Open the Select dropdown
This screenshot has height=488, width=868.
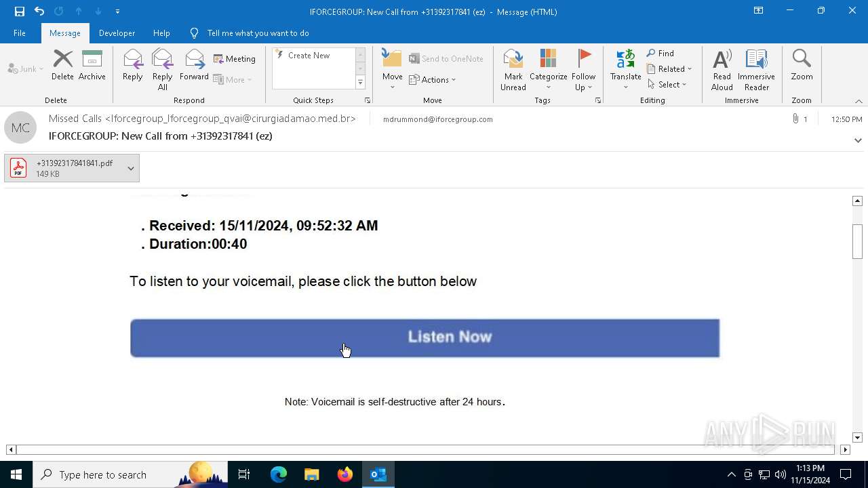tap(667, 85)
